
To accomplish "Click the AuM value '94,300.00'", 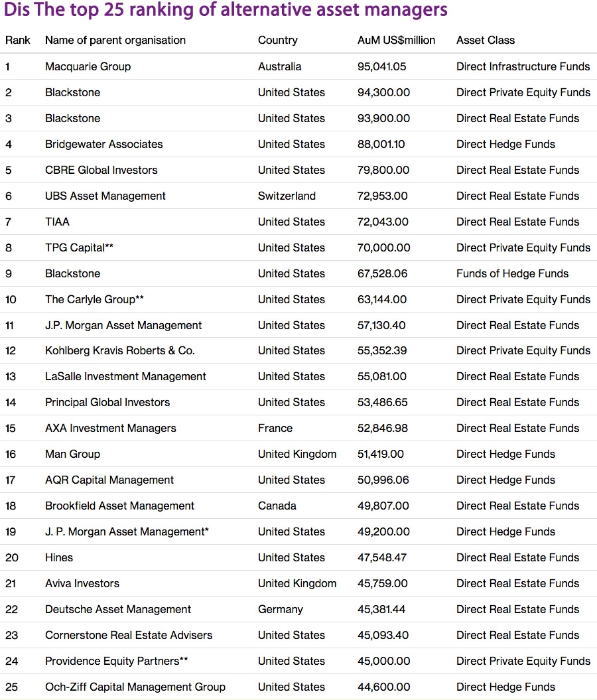I will coord(383,92).
